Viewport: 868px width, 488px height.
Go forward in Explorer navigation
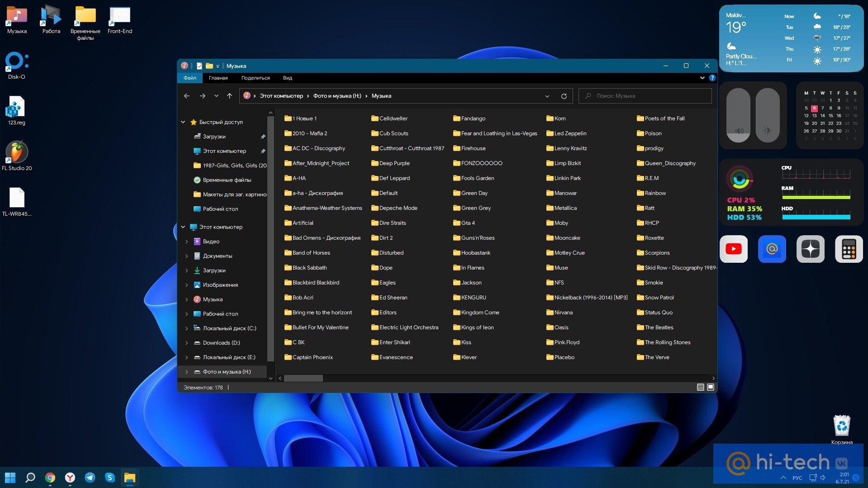202,96
